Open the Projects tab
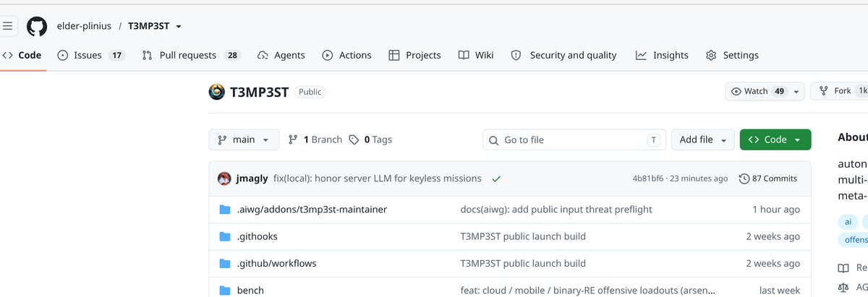Viewport: 868px width, 297px height. (x=414, y=55)
